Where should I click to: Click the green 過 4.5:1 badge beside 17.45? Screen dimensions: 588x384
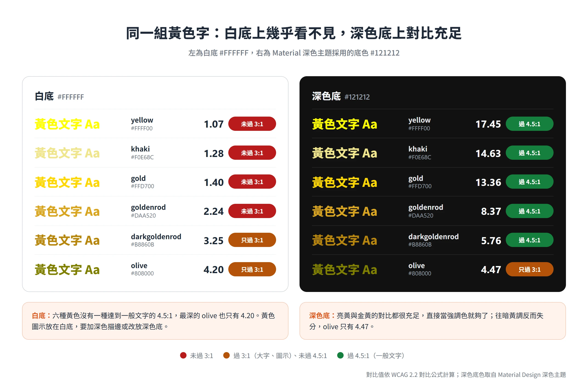529,124
